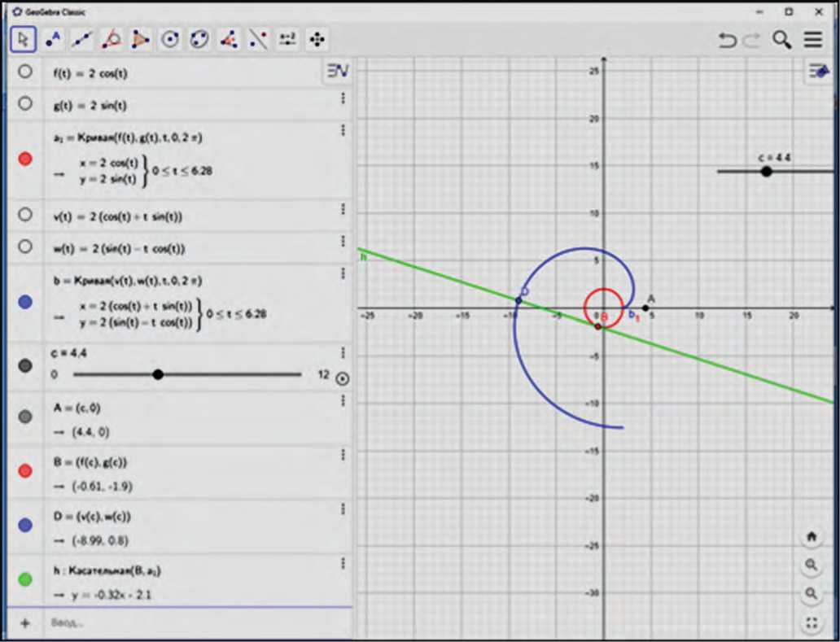The height and width of the screenshot is (642, 840).
Task: Select the equation y = -0.32x - 2.1
Action: [112, 595]
